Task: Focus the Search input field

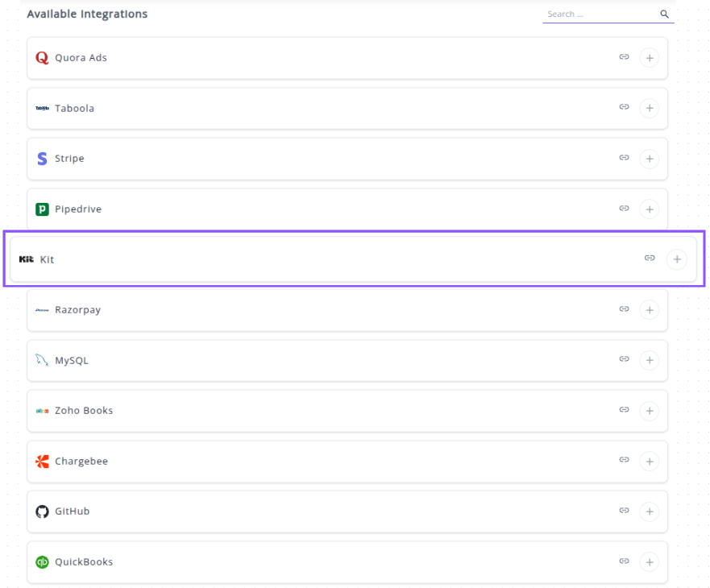Action: click(600, 14)
